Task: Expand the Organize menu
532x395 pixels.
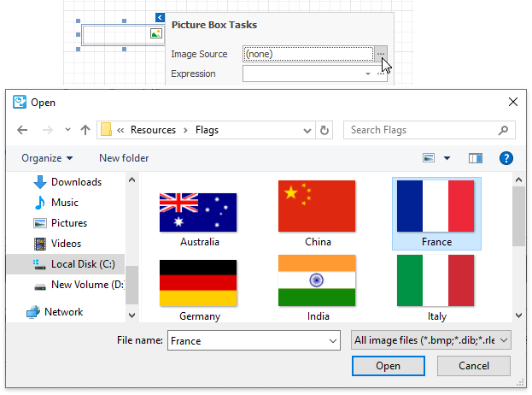Action: (x=47, y=158)
